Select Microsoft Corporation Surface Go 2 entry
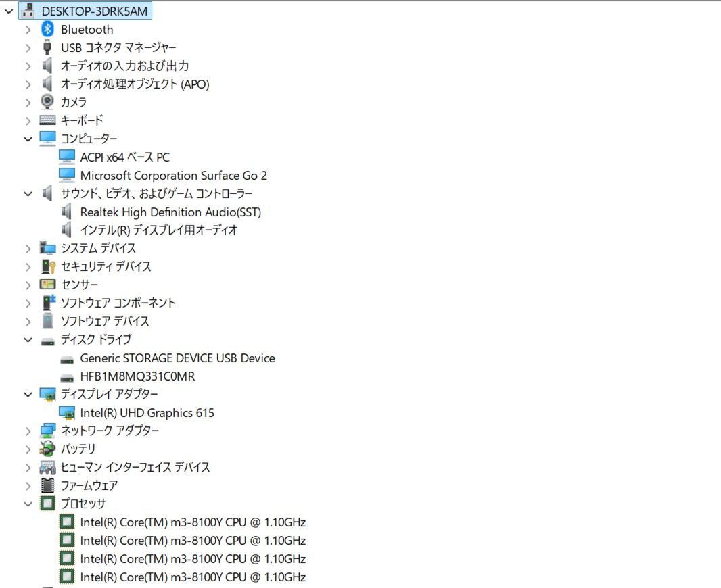Viewport: 721px width, 588px height. click(173, 176)
